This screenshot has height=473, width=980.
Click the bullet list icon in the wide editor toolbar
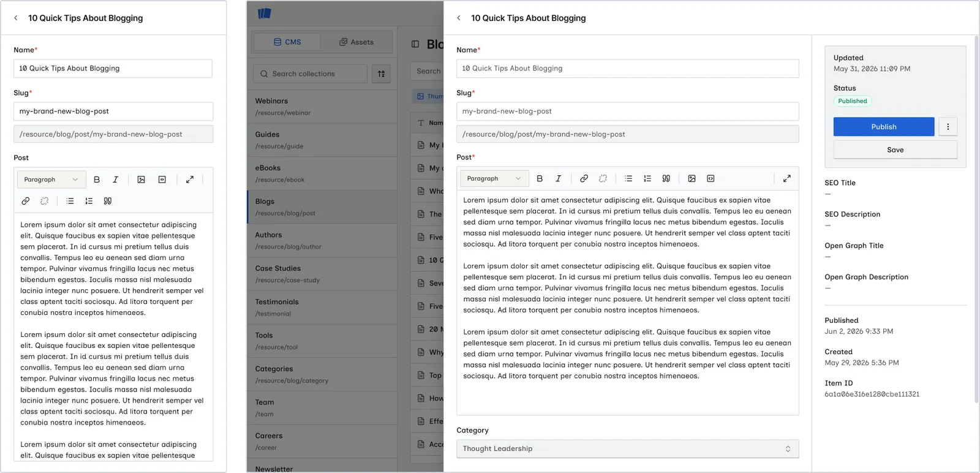click(x=628, y=178)
